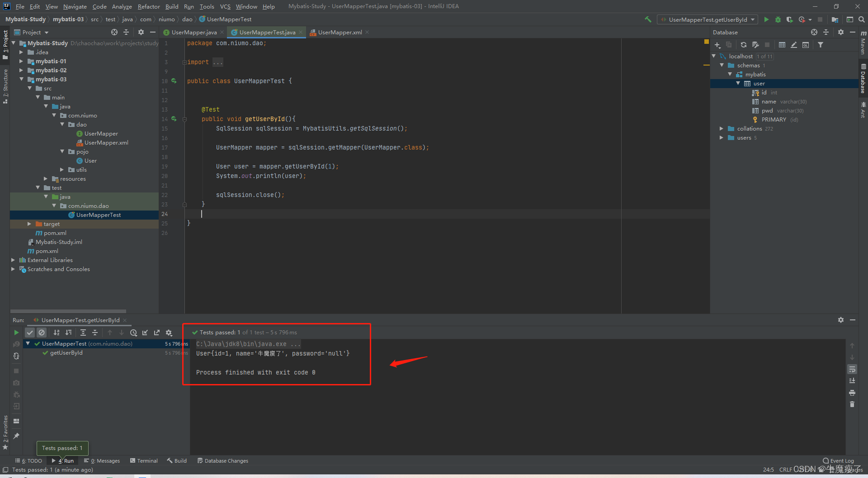868x478 pixels.
Task: Click the Database filter funnel icon
Action: (x=821, y=45)
